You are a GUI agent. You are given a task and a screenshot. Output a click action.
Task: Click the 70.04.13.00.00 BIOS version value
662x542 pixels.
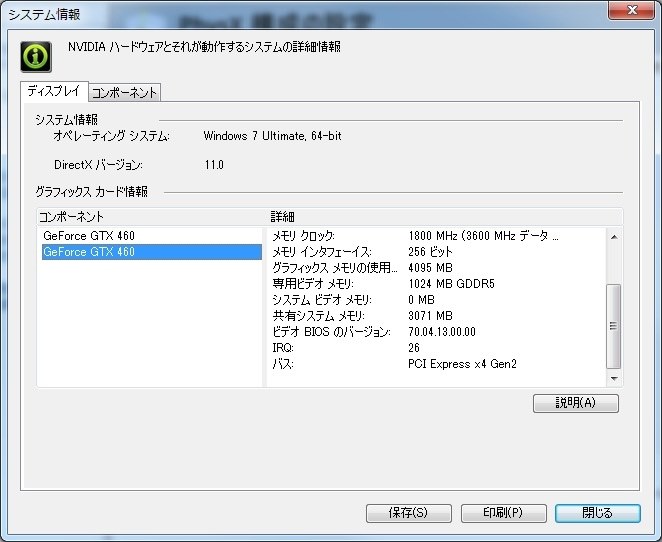pos(442,332)
